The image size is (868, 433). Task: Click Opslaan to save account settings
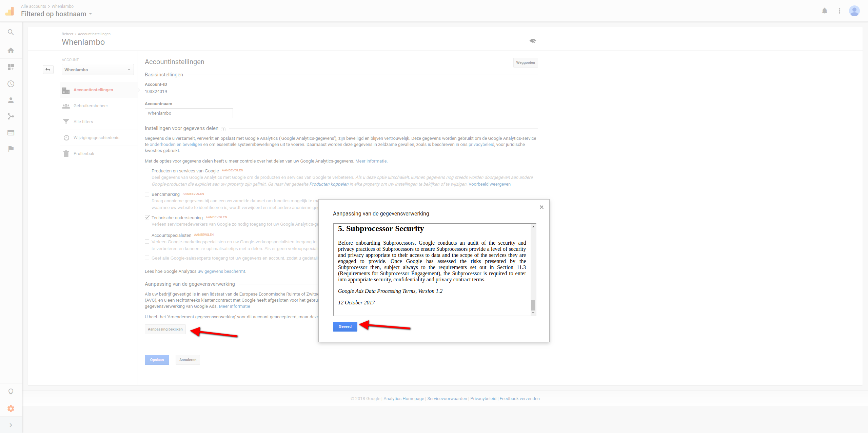click(x=157, y=360)
